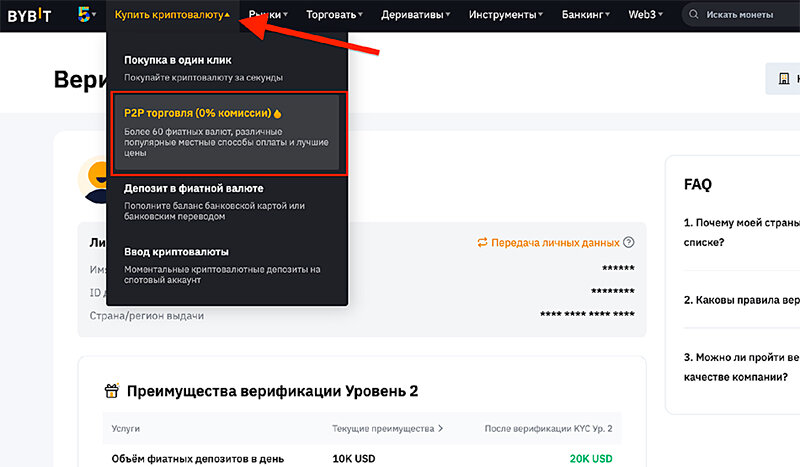Click Преимущества верификации Уровень 2 heading
800x467 pixels.
tap(272, 391)
